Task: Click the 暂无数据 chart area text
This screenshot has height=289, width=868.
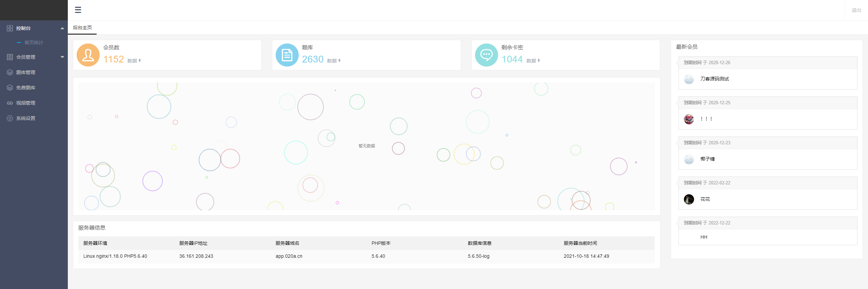Action: [x=367, y=146]
